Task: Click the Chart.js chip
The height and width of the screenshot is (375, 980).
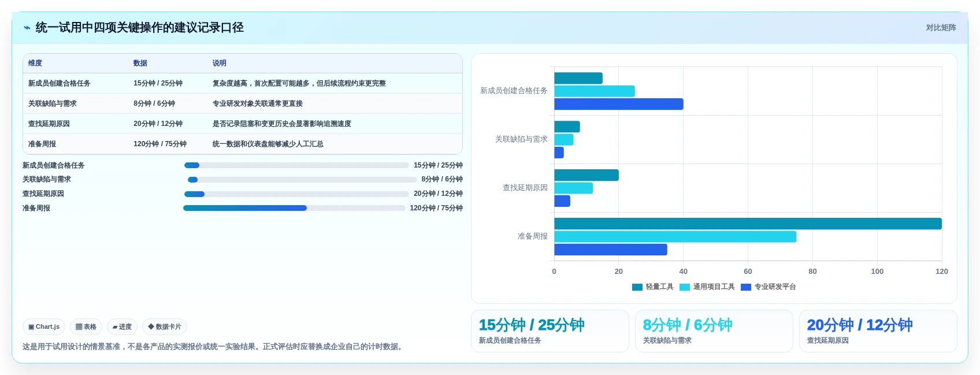Action: click(x=44, y=326)
